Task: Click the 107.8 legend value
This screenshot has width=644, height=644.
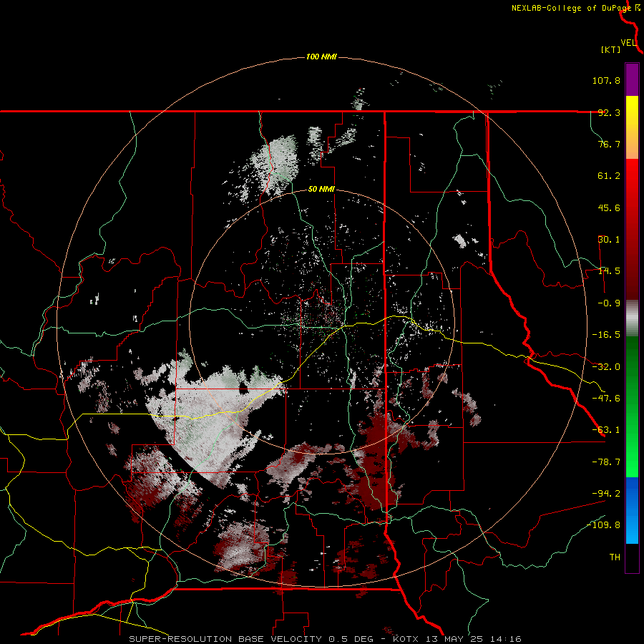Action: point(606,80)
